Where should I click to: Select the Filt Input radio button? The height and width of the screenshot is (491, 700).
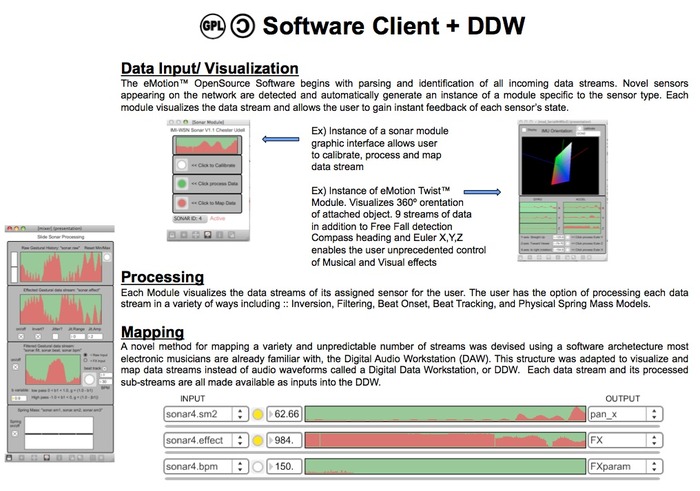point(85,361)
